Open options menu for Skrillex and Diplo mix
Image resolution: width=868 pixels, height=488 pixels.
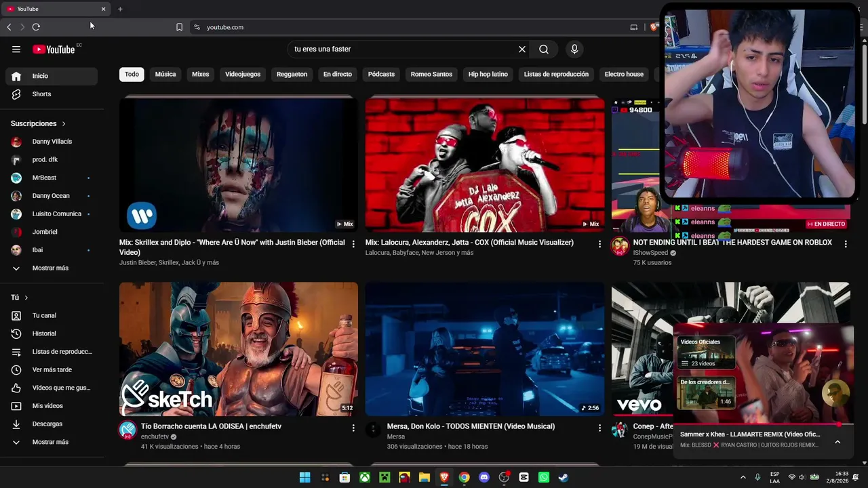point(353,244)
